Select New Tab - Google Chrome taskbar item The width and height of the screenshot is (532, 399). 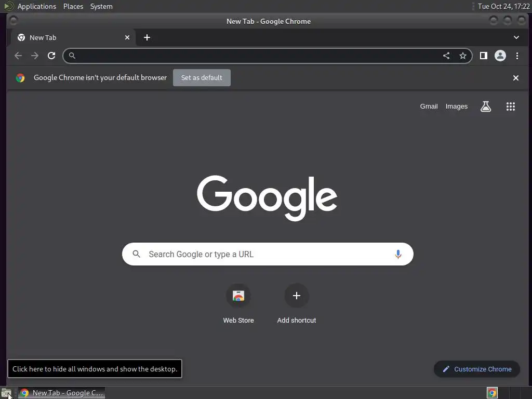click(61, 393)
